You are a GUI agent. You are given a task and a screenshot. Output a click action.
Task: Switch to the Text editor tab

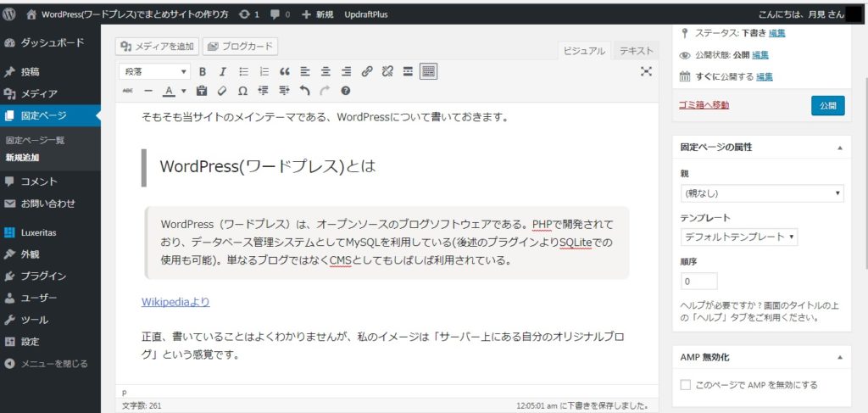point(636,50)
